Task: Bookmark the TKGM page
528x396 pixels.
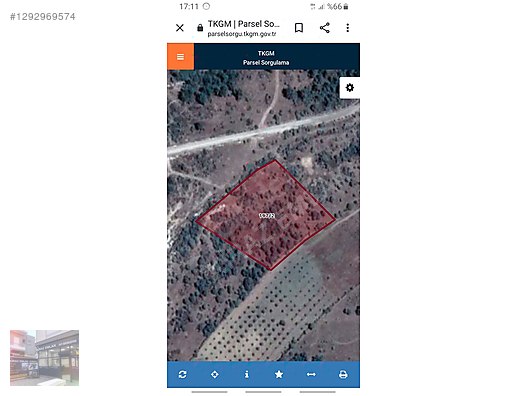Action: point(299,28)
